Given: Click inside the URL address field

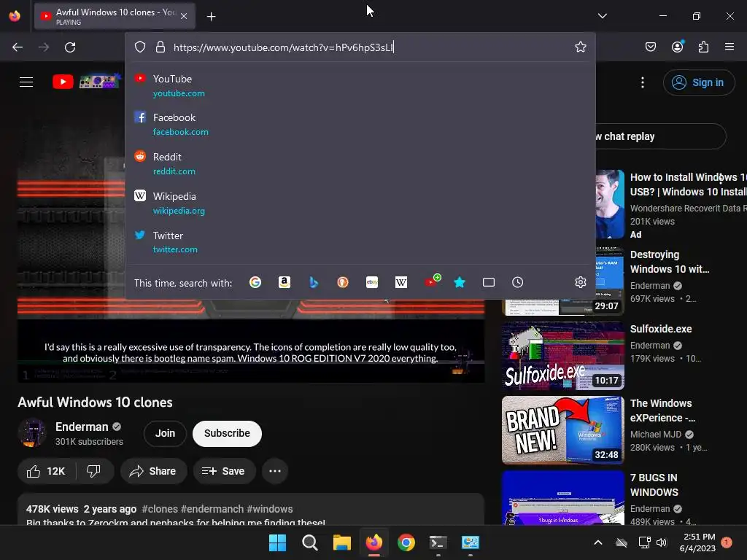Looking at the screenshot, I should 370,47.
